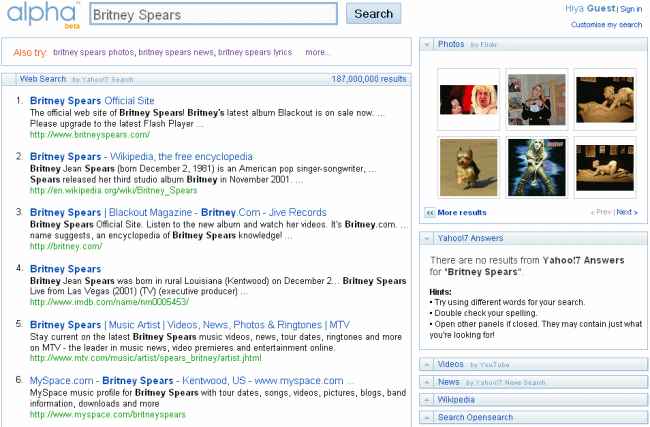Expand the Wikipedia panel
650x427 pixels.
coord(427,400)
